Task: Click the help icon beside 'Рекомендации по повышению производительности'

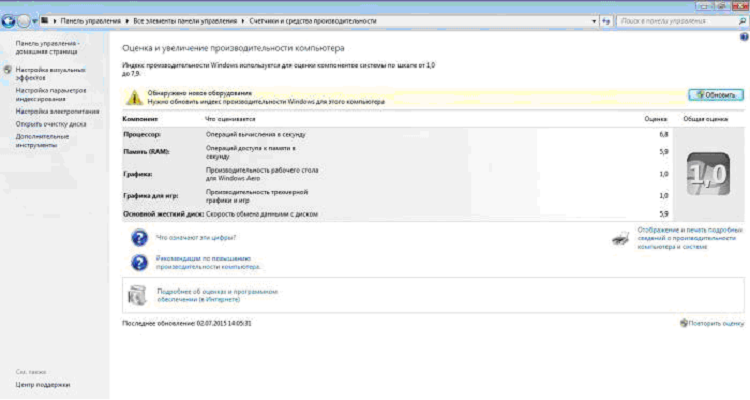Action: click(139, 263)
